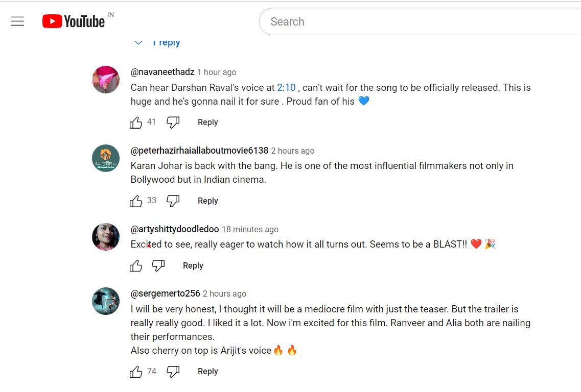Viewport: 581px width, 392px height.
Task: Visit the @artyshittydoodledoo username link
Action: [175, 229]
